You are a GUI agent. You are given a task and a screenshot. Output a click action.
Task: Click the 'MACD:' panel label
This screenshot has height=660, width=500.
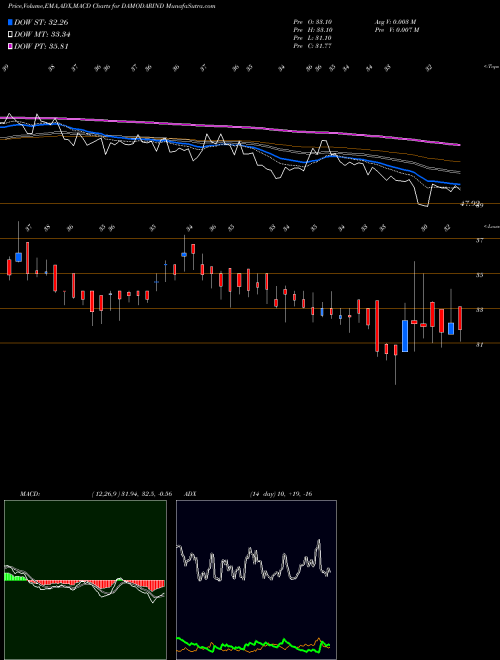click(x=30, y=494)
